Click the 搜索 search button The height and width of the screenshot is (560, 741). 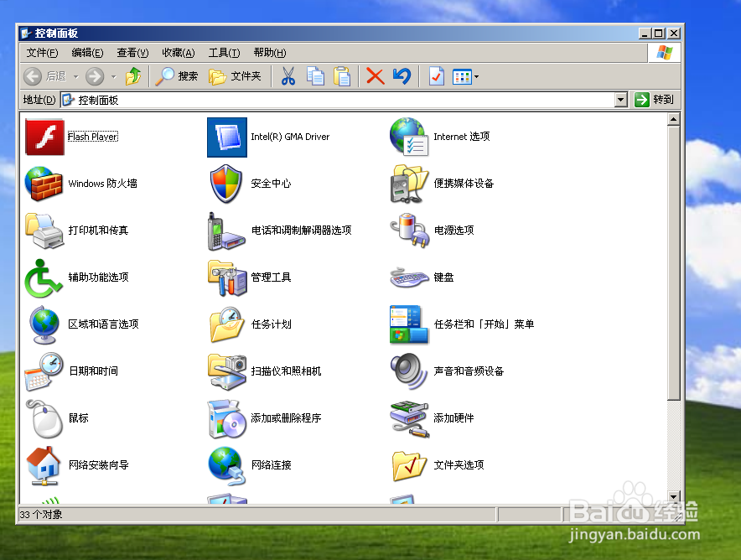click(177, 76)
